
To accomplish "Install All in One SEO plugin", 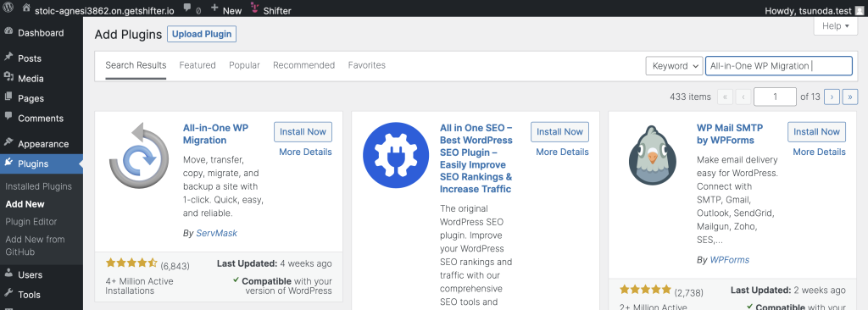I will point(559,132).
